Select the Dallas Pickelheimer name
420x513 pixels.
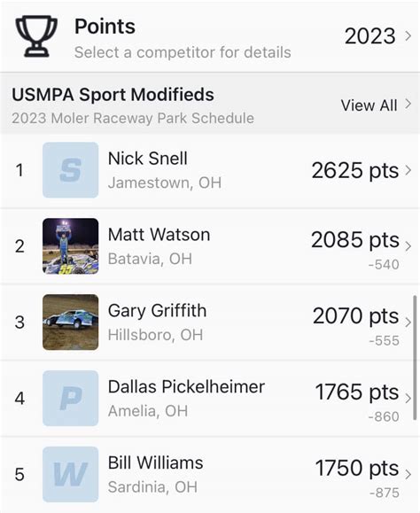(186, 386)
